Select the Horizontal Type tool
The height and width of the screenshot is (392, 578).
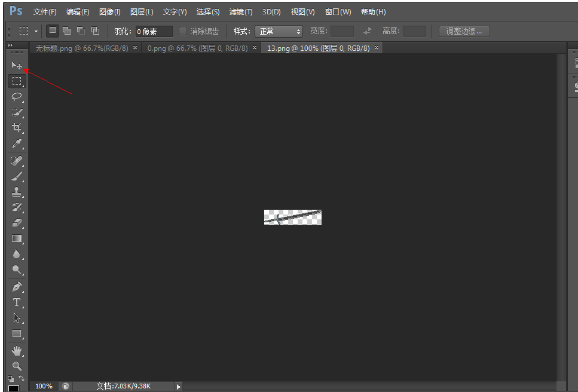pos(16,302)
